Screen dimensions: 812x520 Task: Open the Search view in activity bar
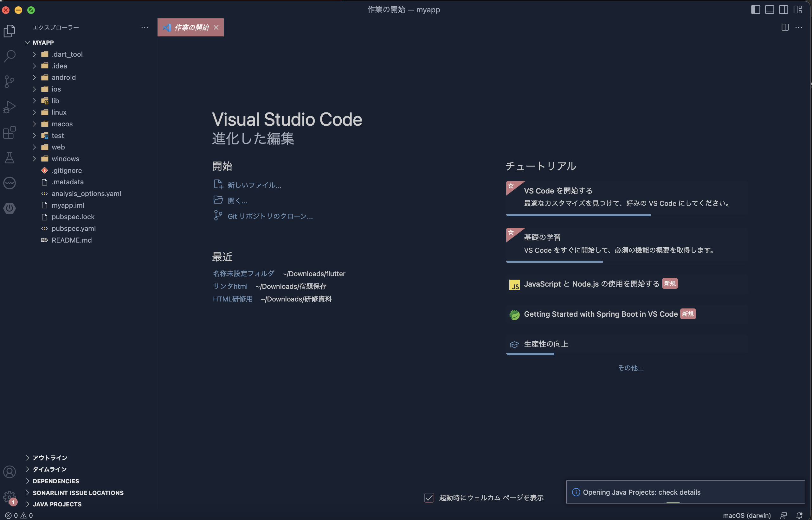(10, 56)
